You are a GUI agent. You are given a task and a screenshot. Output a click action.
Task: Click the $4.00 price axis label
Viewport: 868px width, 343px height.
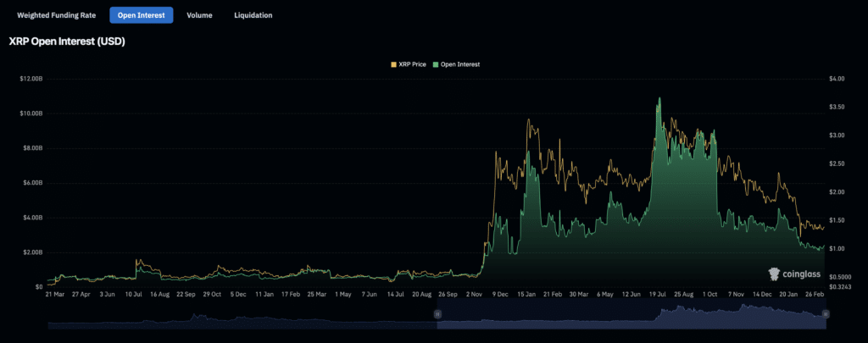click(837, 79)
